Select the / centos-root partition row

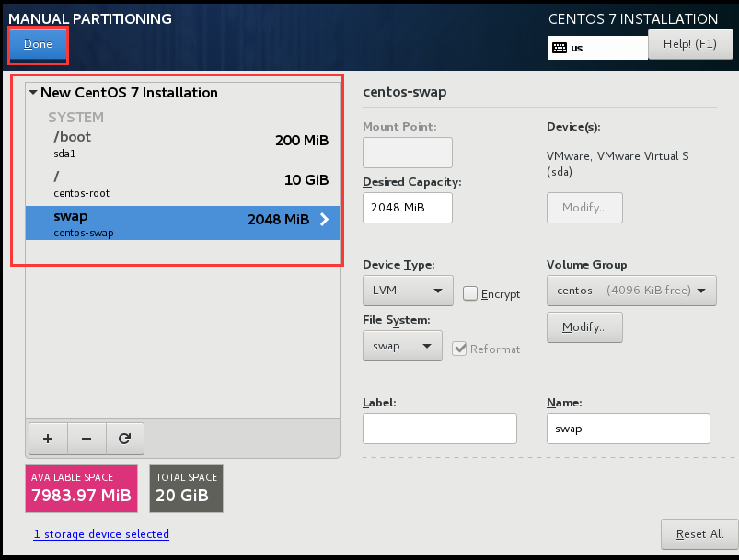click(x=182, y=184)
